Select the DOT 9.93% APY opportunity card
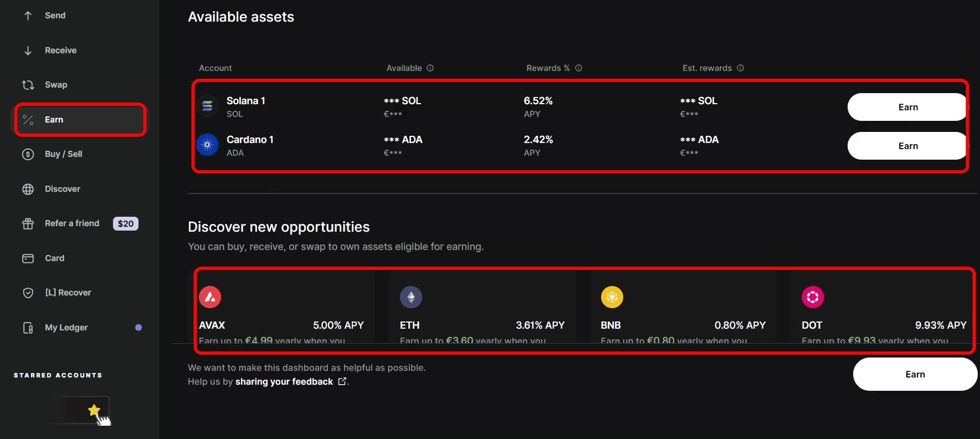 [x=884, y=310]
